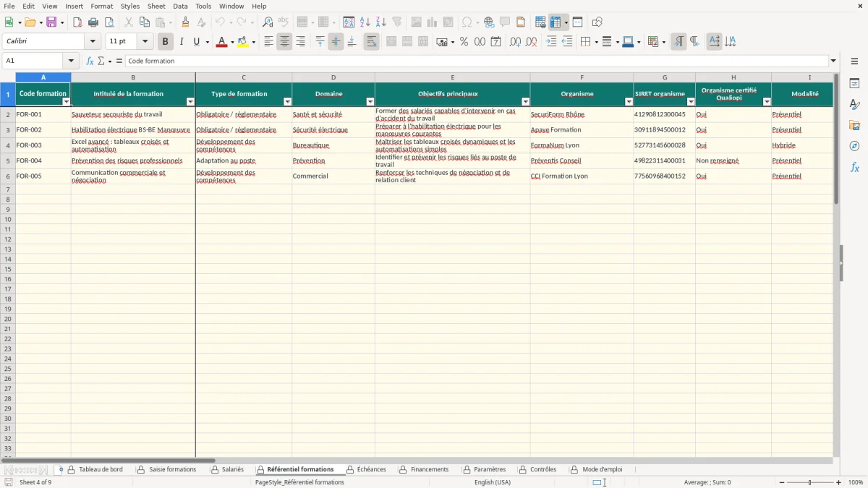Expand Name Box dropdown arrow

[71, 61]
